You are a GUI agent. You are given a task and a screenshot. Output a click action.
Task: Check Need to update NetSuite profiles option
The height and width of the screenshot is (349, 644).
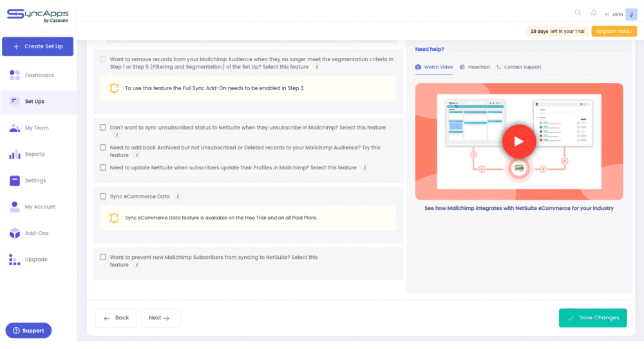[x=103, y=167]
